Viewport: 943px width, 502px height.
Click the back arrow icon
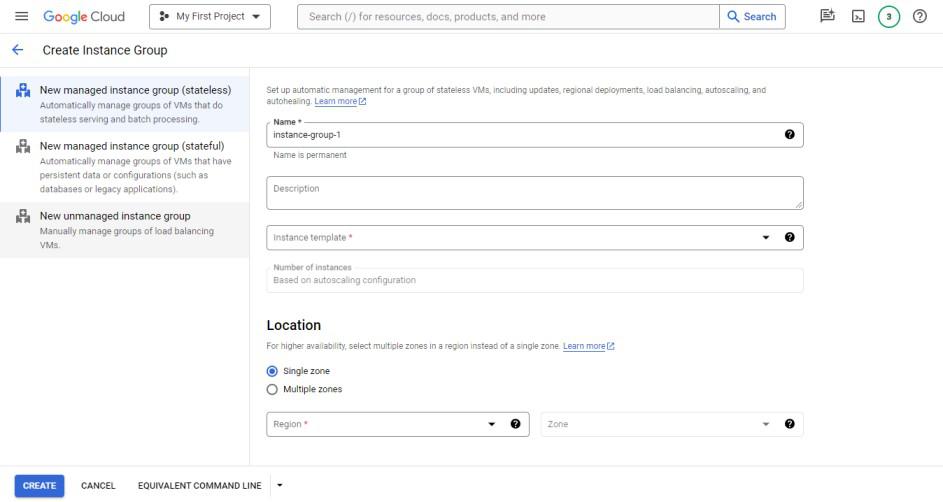[18, 50]
